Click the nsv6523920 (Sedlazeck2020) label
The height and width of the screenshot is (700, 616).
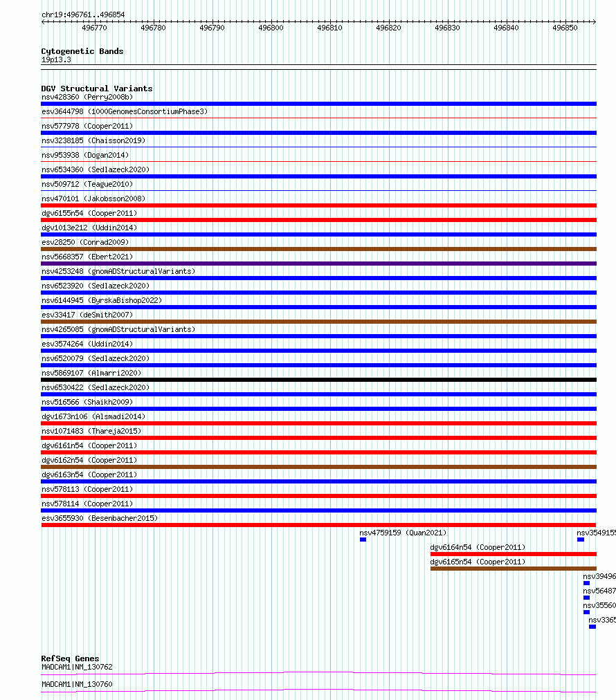96,286
